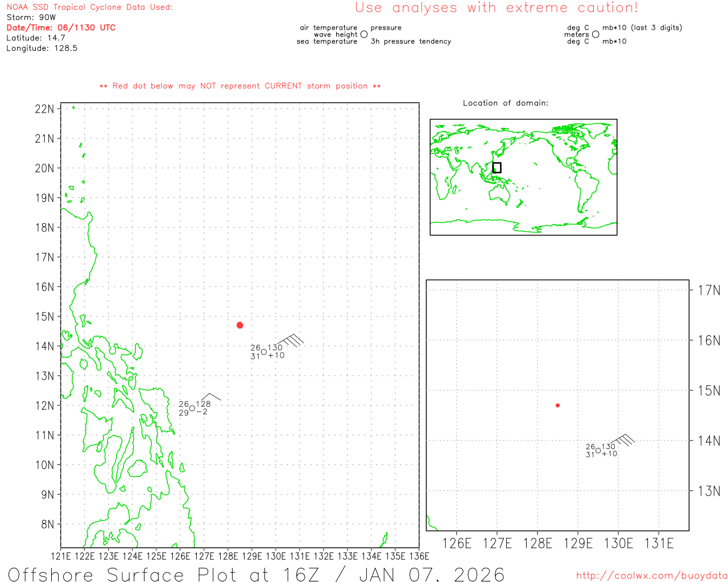
Task: Click the 'Location of domain:' caption
Action: point(505,103)
